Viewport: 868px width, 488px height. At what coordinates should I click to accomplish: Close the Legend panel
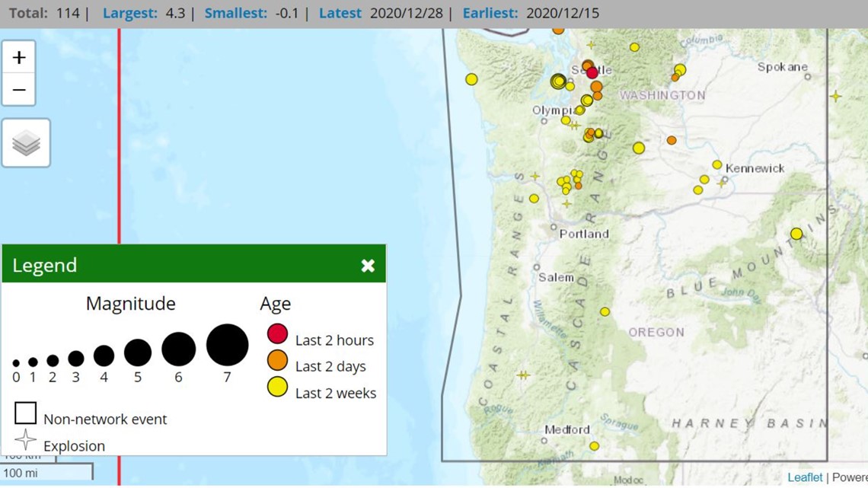click(369, 266)
